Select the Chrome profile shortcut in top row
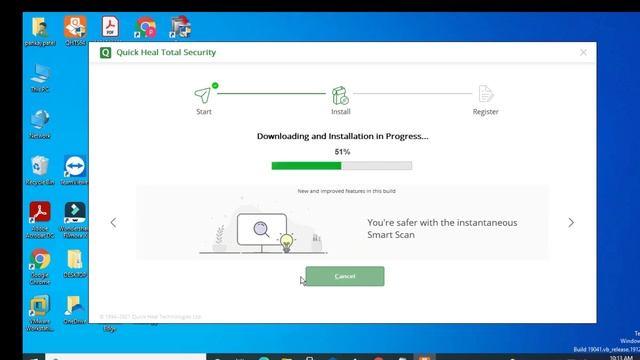 pyautogui.click(x=145, y=27)
